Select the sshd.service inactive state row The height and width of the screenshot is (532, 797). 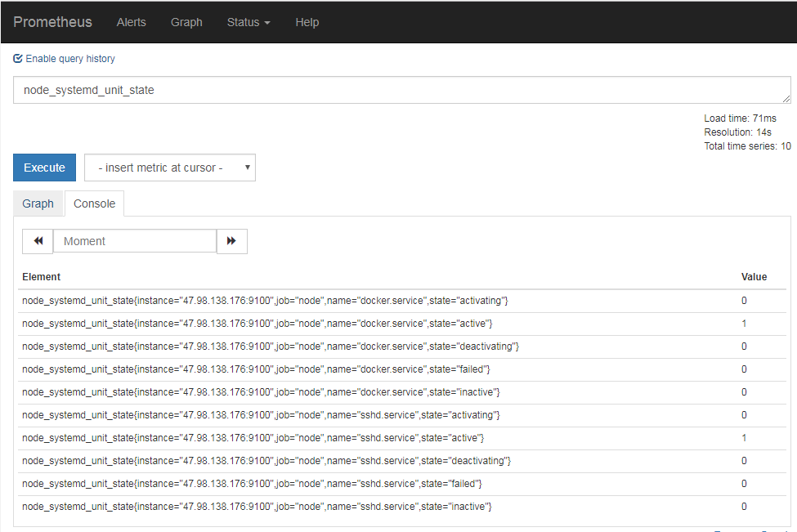[257, 507]
